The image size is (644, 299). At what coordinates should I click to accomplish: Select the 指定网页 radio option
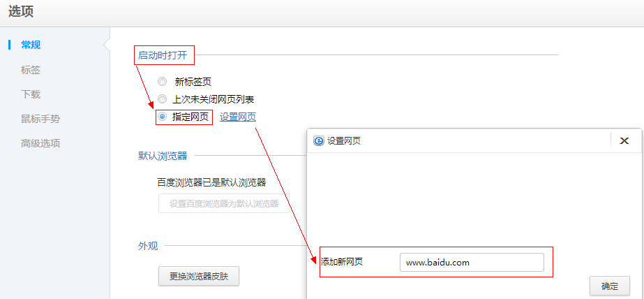click(x=163, y=117)
